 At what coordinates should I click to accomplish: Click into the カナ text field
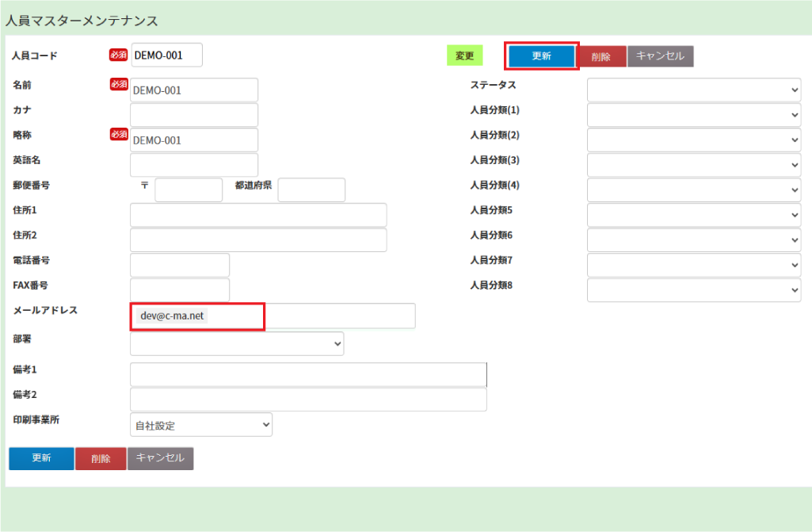point(194,115)
